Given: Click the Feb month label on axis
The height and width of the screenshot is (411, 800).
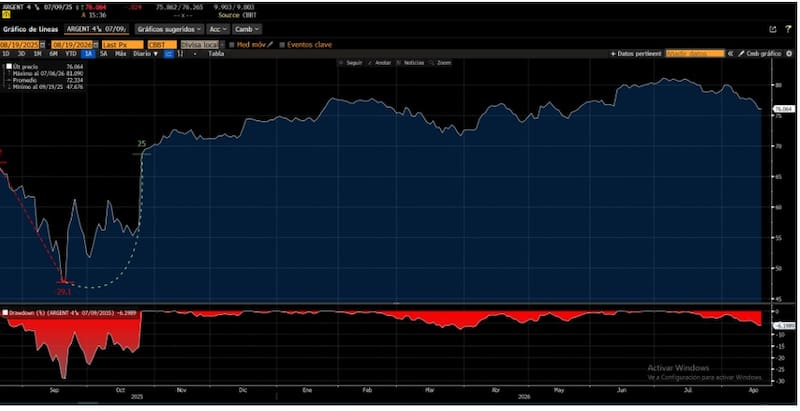Looking at the screenshot, I should click(x=367, y=390).
